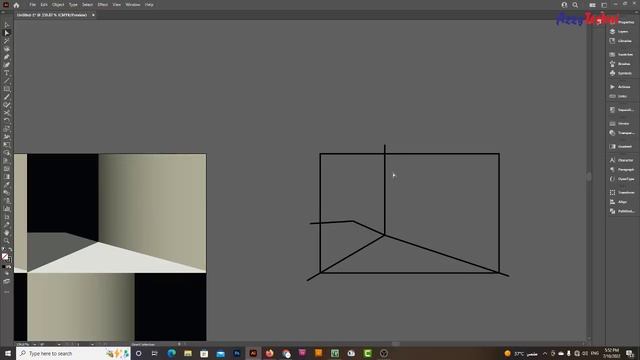Select the Line Segment tool
640x360 pixels.
pos(7,81)
